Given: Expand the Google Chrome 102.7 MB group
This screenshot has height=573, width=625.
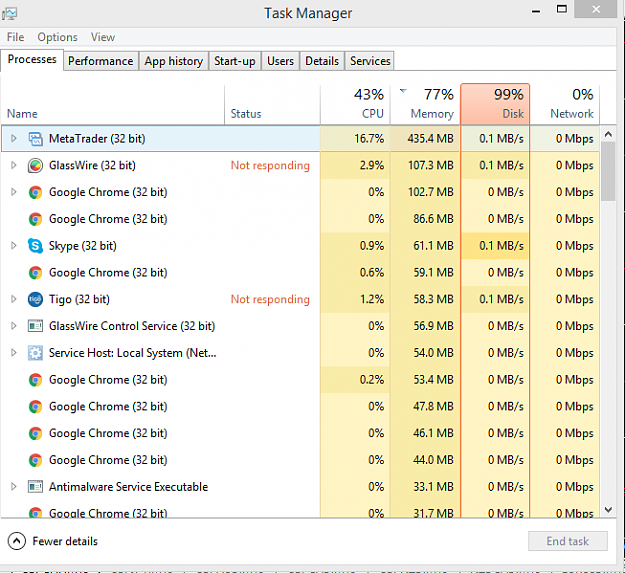Looking at the screenshot, I should coord(14,192).
